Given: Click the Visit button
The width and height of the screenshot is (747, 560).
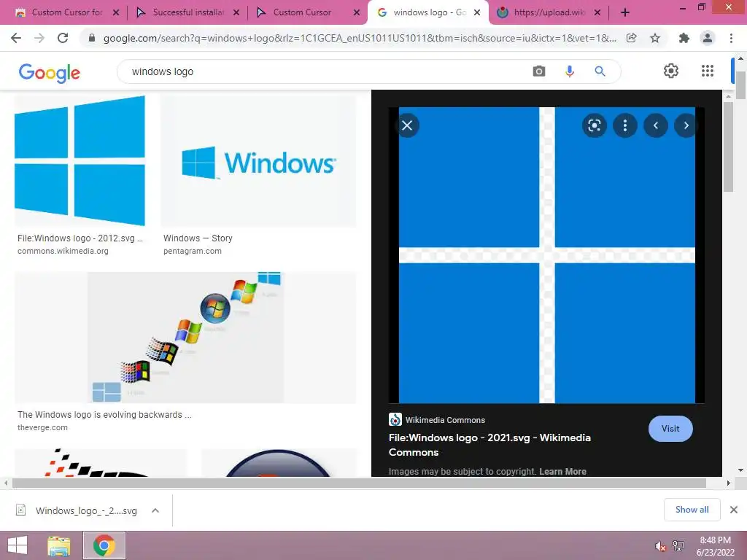Looking at the screenshot, I should [x=670, y=429].
